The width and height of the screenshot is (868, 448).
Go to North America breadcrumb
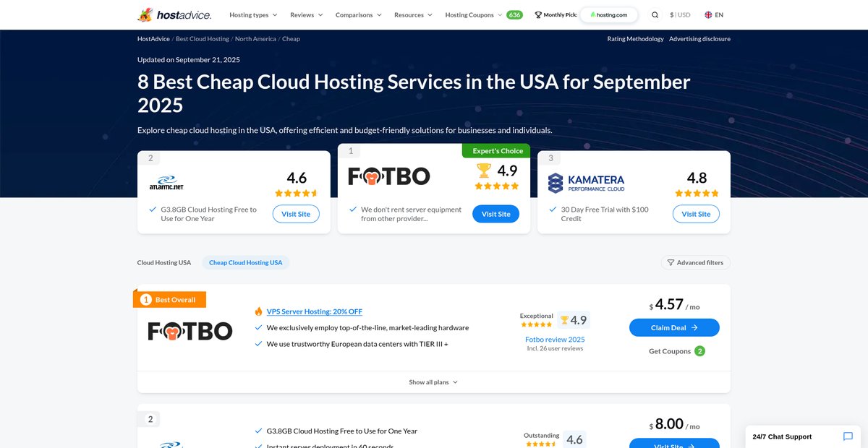coord(255,39)
